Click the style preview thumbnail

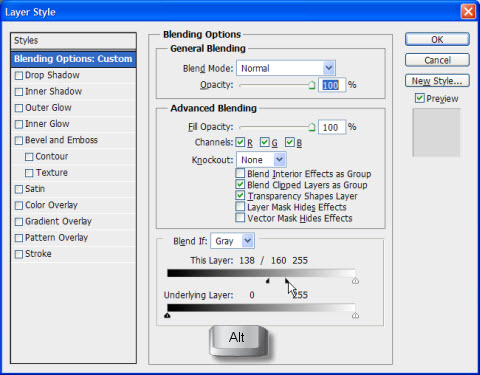[x=436, y=132]
